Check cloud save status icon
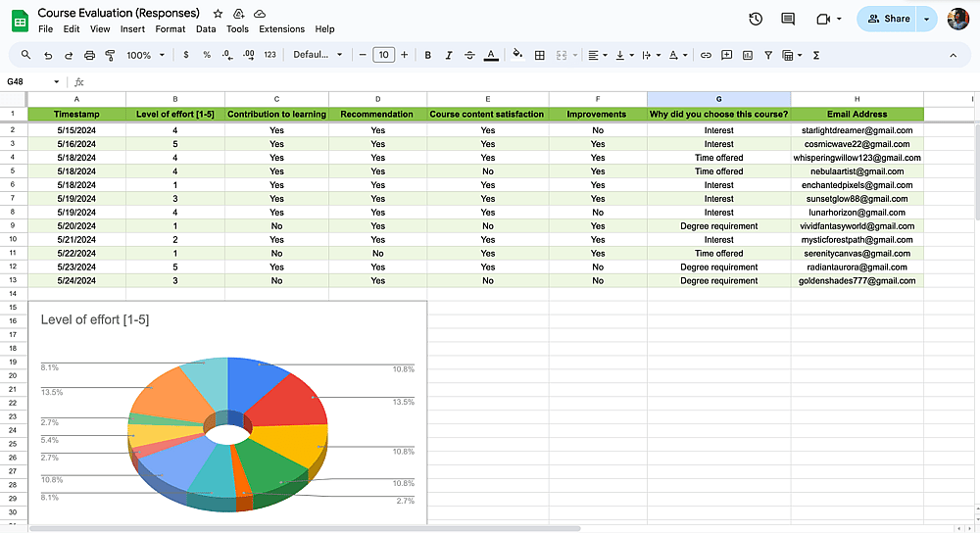This screenshot has height=533, width=980. coord(260,13)
